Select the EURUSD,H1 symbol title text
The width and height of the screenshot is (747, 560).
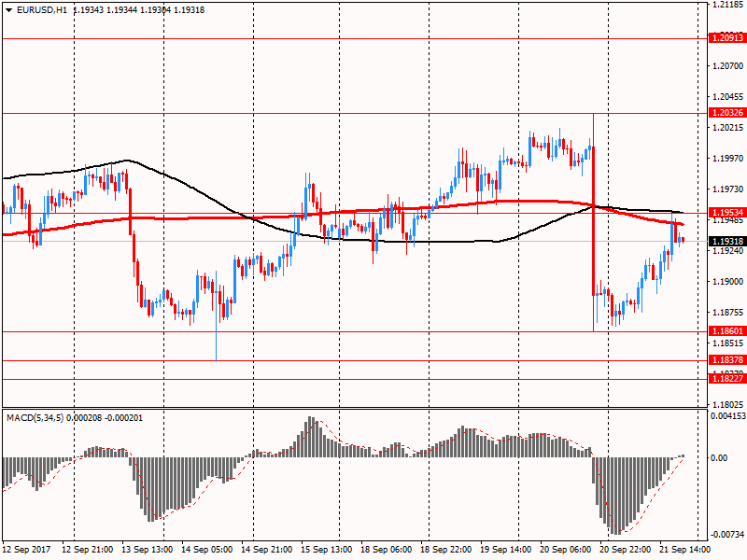click(42, 10)
